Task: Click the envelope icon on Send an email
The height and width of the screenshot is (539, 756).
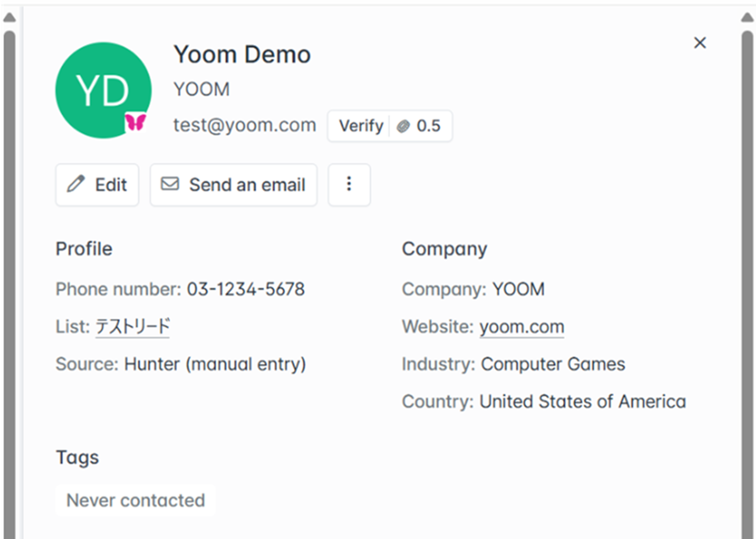Action: pyautogui.click(x=170, y=184)
